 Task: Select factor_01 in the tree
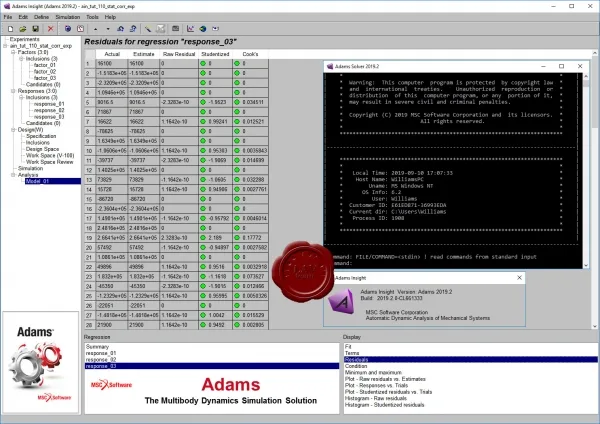pos(44,65)
